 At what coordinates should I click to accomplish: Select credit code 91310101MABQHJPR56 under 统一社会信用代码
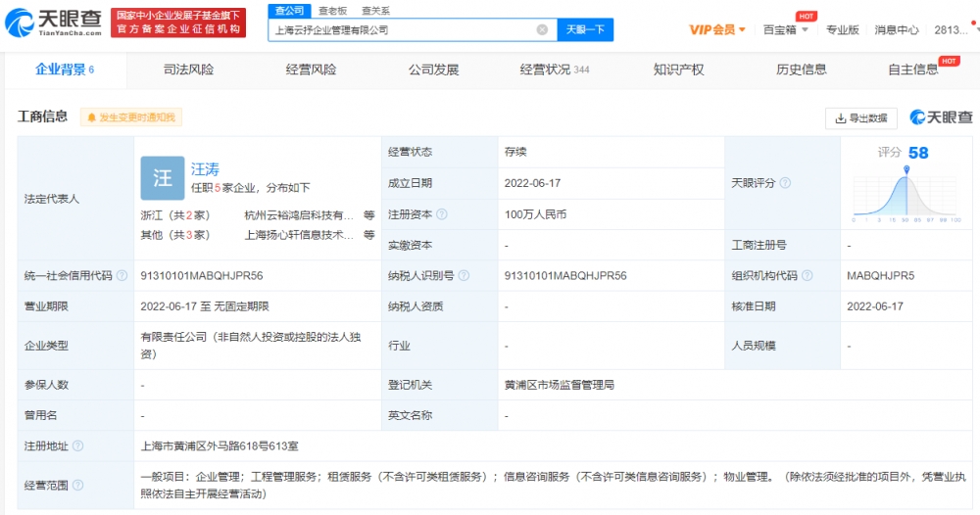coord(201,275)
